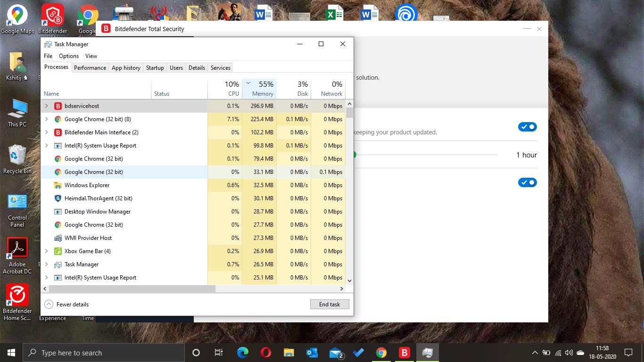Switch to the App history tab
This screenshot has height=362, width=644.
126,68
